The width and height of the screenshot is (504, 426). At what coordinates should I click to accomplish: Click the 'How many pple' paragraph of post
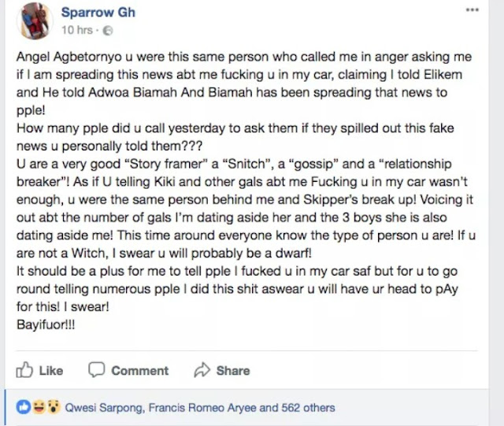(235, 137)
